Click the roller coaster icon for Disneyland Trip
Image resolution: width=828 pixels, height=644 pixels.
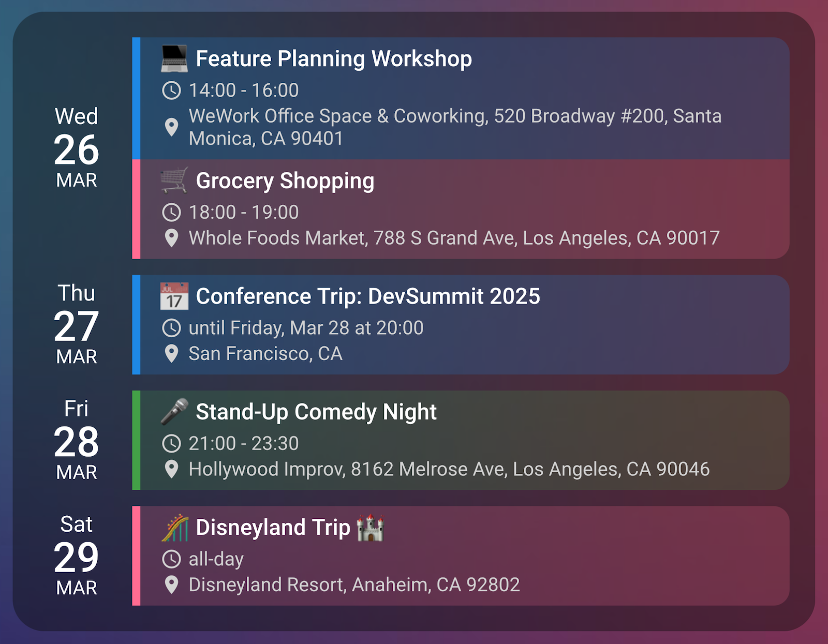click(x=174, y=528)
